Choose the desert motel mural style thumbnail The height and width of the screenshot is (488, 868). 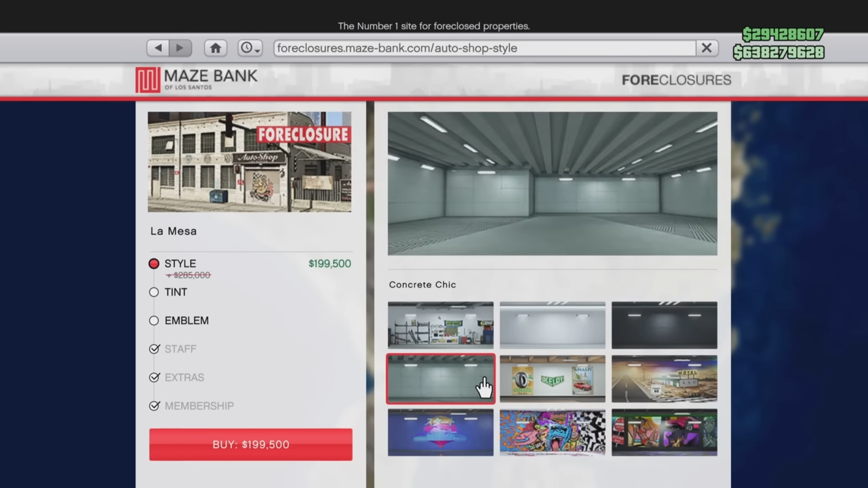665,378
